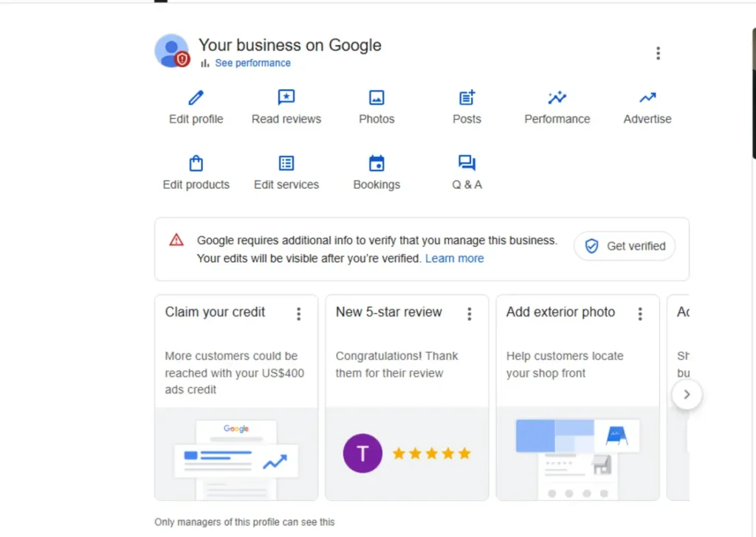The image size is (756, 537).
Task: Click the US$400 ads credit description text
Action: 234,373
